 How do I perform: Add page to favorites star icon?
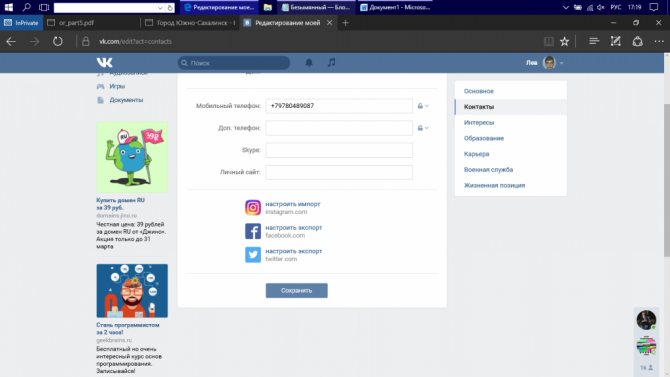pos(564,41)
